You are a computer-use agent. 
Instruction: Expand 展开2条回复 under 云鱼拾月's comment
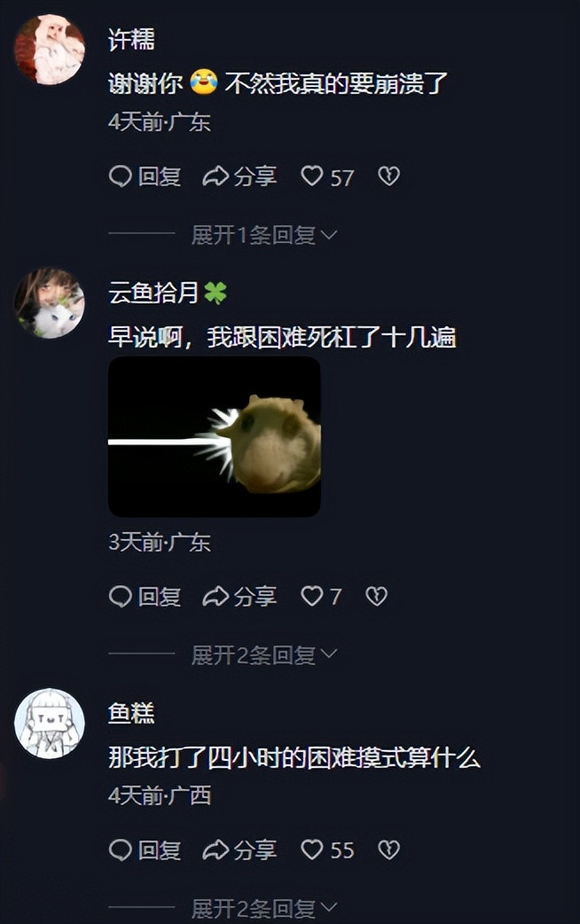264,654
